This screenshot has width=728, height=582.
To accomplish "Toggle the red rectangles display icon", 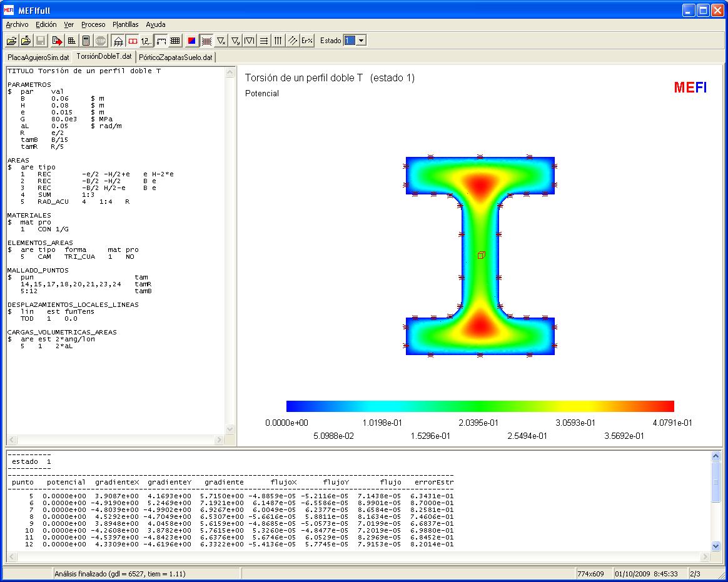I will 133,41.
